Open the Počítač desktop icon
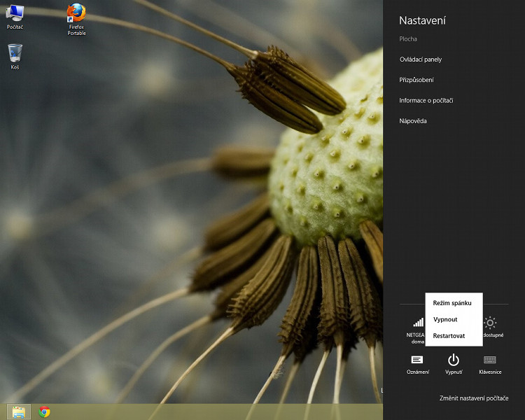525x420 pixels. pos(15,17)
